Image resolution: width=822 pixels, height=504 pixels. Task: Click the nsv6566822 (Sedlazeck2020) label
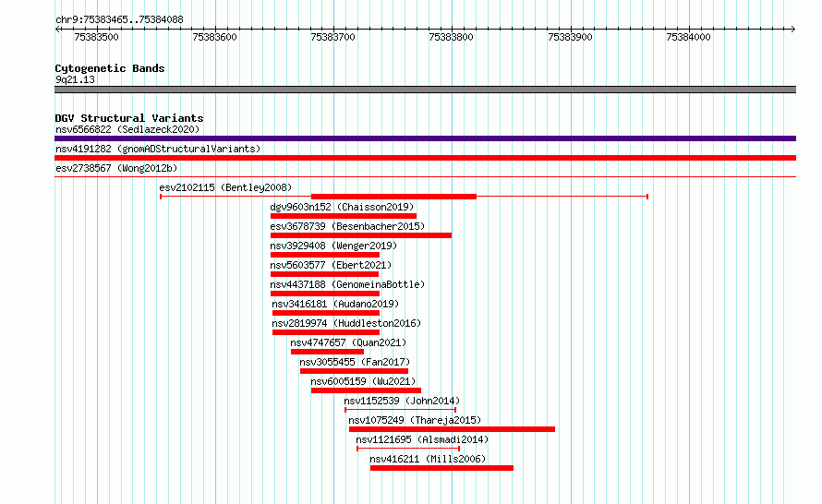coord(127,129)
